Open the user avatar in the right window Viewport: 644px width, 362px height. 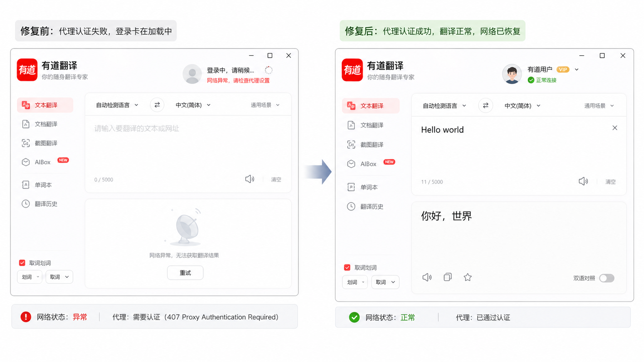click(x=512, y=74)
